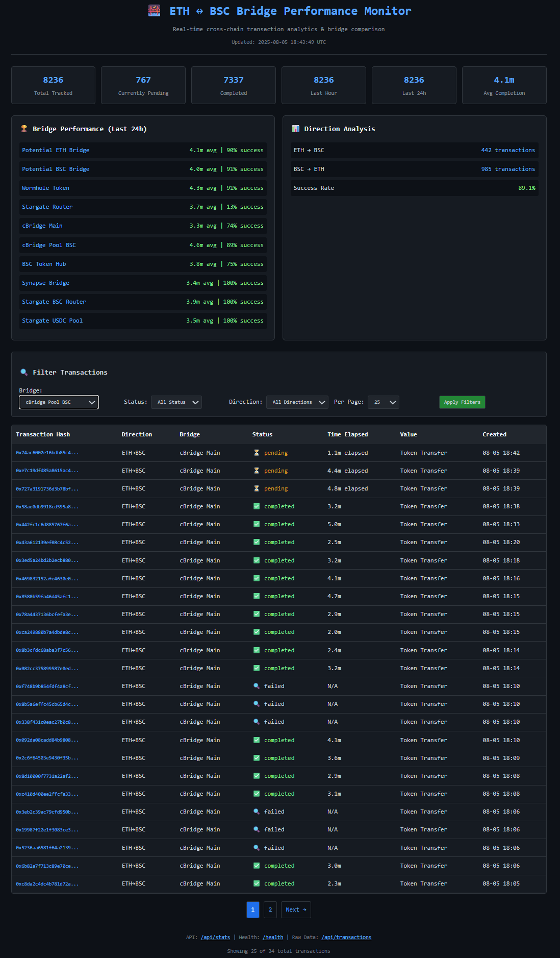Click hourglass icon of 0xe7c19dfd85a8615ac4 row

(257, 471)
